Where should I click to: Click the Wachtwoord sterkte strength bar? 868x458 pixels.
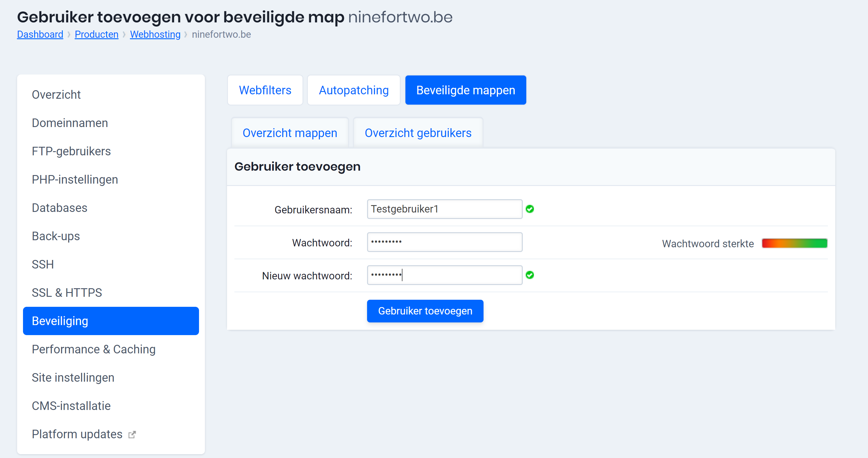(x=795, y=243)
